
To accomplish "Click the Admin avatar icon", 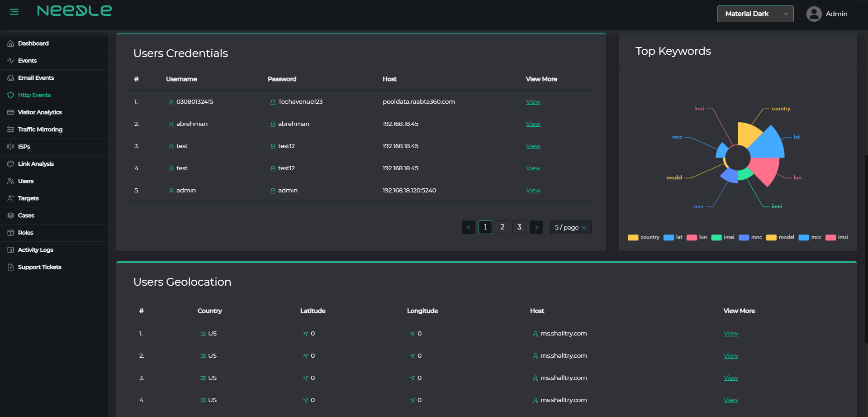I will tap(814, 14).
